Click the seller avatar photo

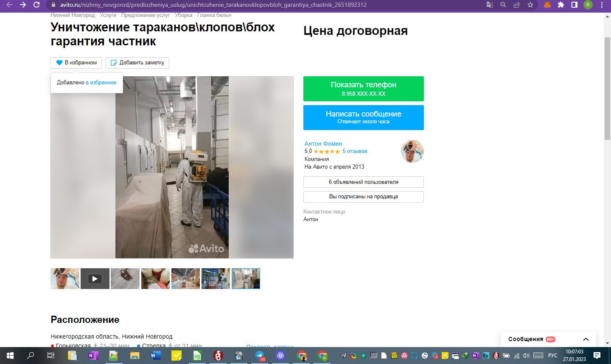(412, 151)
